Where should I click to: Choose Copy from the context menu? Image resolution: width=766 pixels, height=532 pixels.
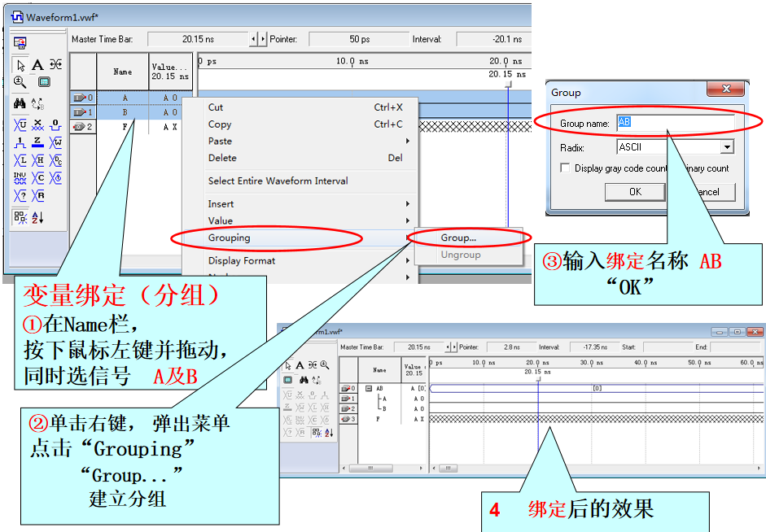(x=311, y=124)
